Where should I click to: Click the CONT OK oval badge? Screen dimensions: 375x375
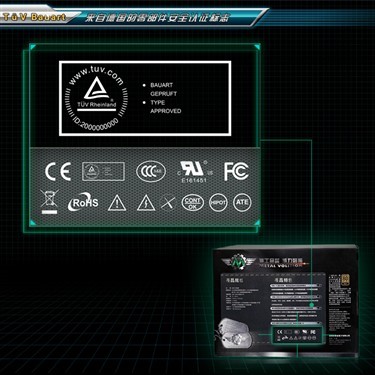193,202
